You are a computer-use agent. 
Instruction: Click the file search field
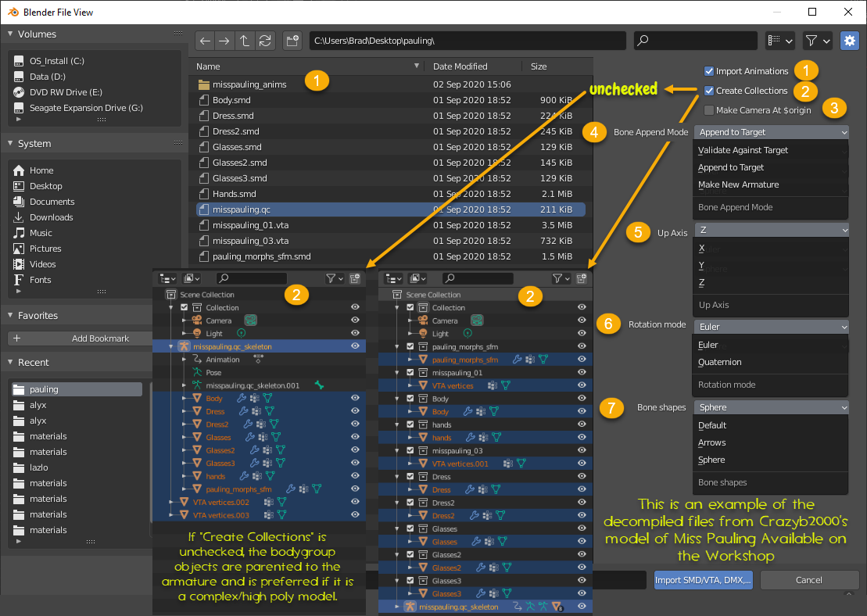pos(696,41)
